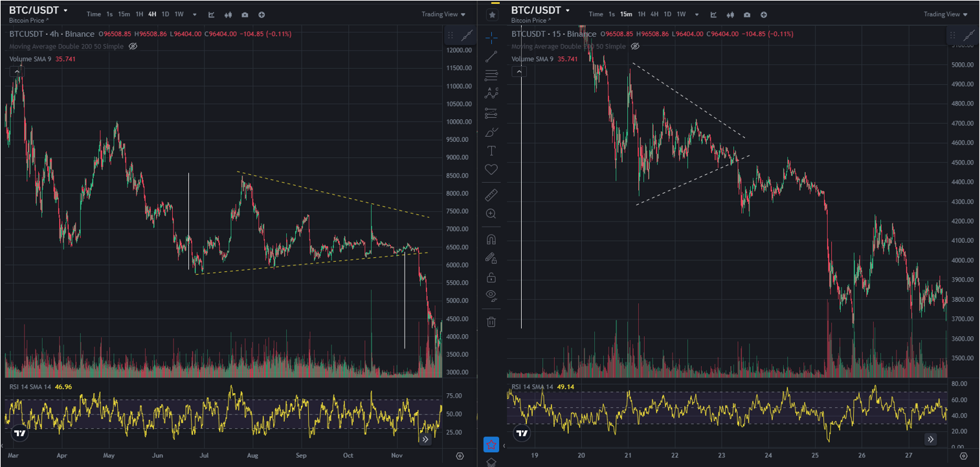Select 4H interval in right chart
This screenshot has width=980, height=467.
pyautogui.click(x=654, y=14)
